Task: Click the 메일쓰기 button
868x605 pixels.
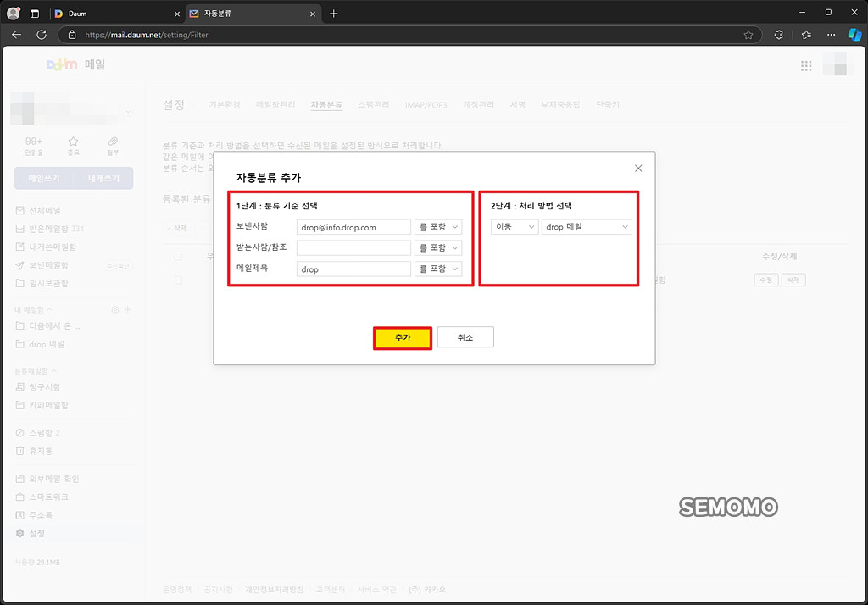Action: tap(44, 178)
